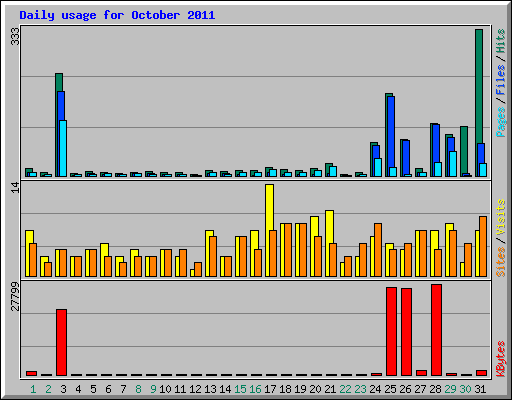512x400 pixels.
Task: Click day 16 on the x-axis
Action: click(x=255, y=389)
